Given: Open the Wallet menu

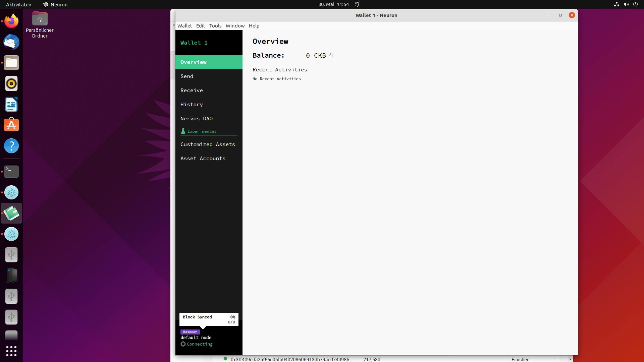Looking at the screenshot, I should coord(184,26).
